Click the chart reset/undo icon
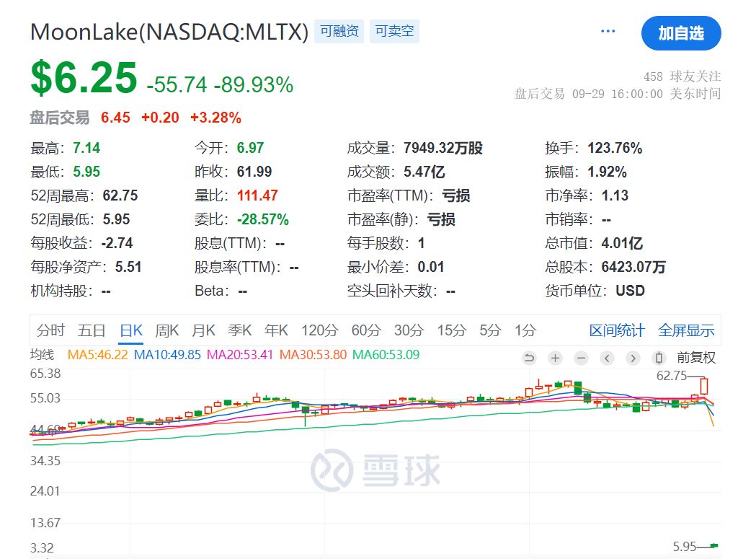Viewport: 756px width, 559px height. (530, 358)
